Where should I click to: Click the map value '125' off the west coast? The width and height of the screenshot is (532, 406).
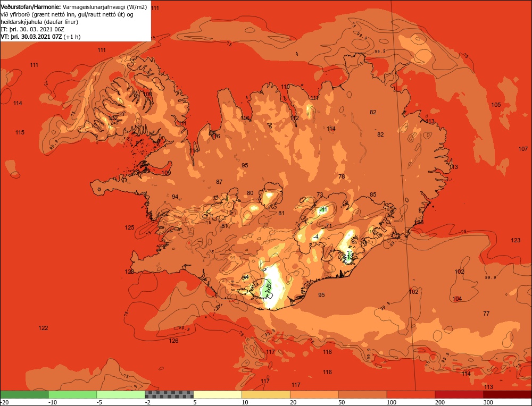point(129,228)
